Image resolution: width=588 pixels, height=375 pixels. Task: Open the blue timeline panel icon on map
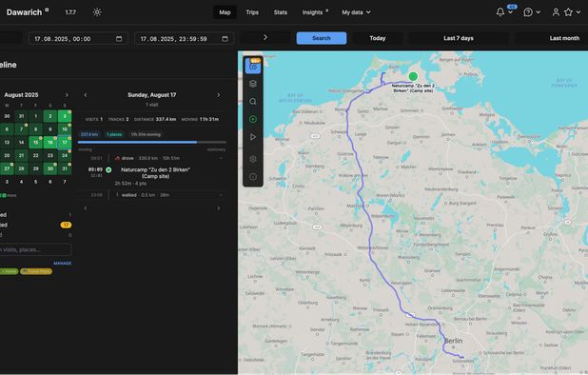pyautogui.click(x=253, y=66)
